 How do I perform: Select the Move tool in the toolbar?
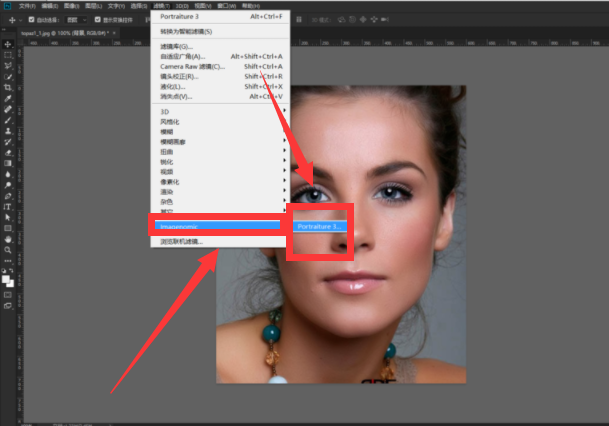[8, 44]
